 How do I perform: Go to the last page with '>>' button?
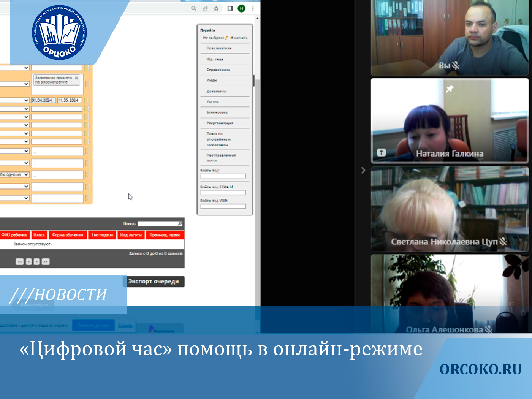(46, 262)
